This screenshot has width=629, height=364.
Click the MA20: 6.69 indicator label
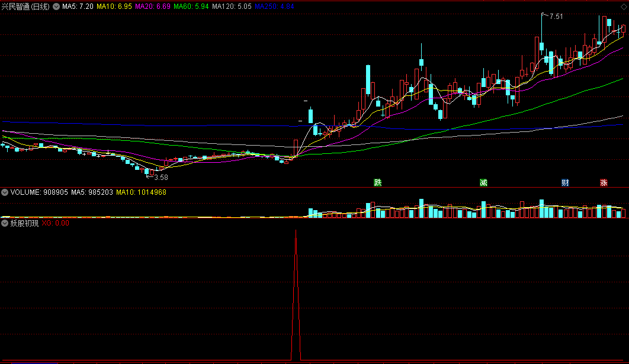click(x=153, y=7)
